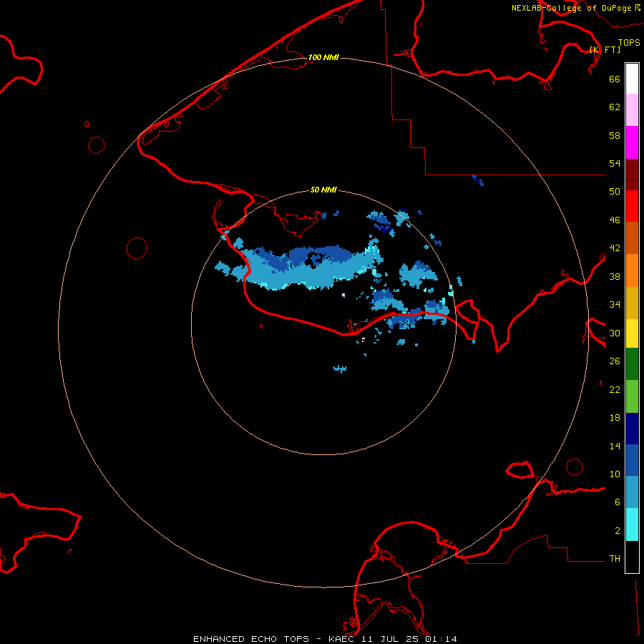The height and width of the screenshot is (644, 644).
Task: Pick the light blue legend swatch
Action: pyautogui.click(x=632, y=492)
